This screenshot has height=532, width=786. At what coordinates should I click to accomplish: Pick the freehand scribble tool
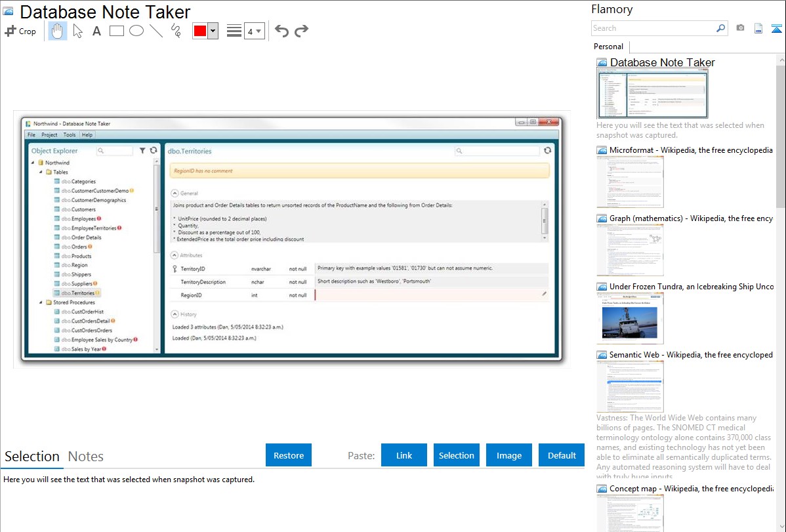[176, 31]
